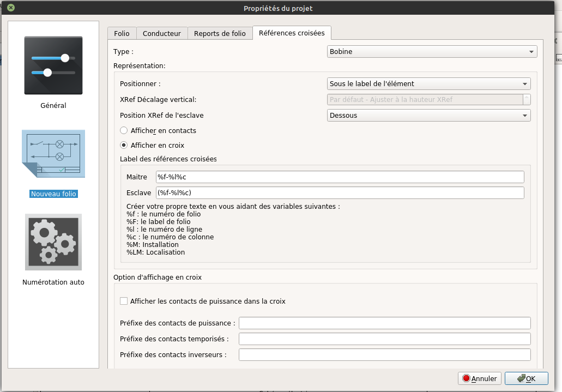This screenshot has height=392, width=562.
Task: Click the Esclave label text field
Action: pos(340,193)
